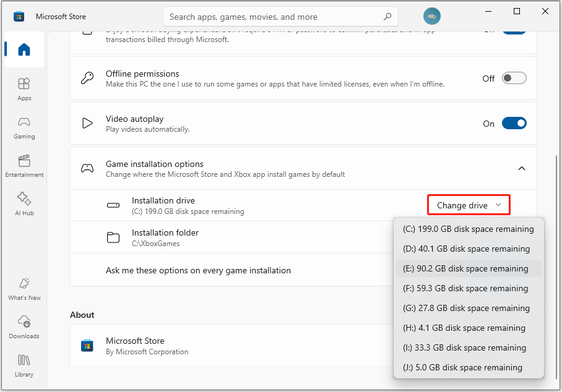Click the About section heading
Viewport: 562px width, 392px height.
(x=82, y=315)
